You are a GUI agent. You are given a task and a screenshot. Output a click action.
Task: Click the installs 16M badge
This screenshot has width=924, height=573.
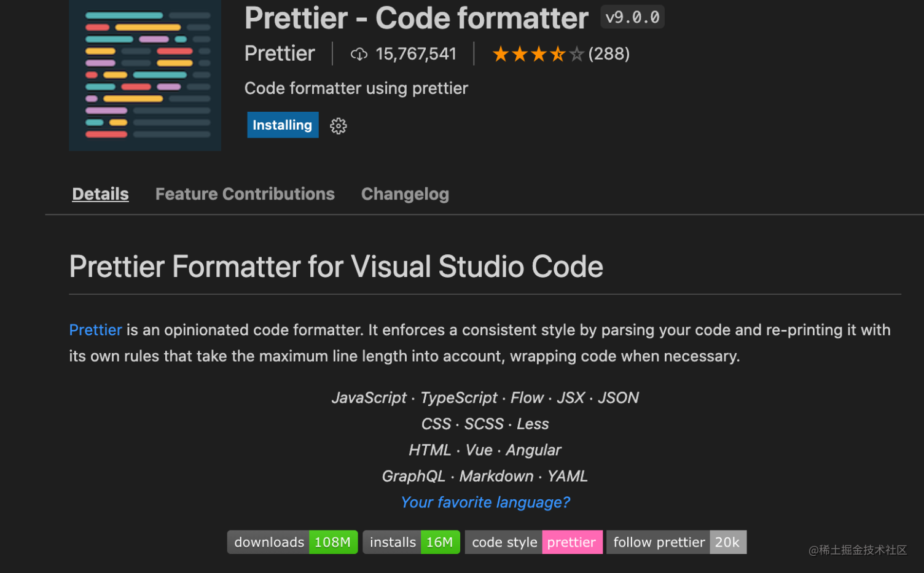(411, 542)
